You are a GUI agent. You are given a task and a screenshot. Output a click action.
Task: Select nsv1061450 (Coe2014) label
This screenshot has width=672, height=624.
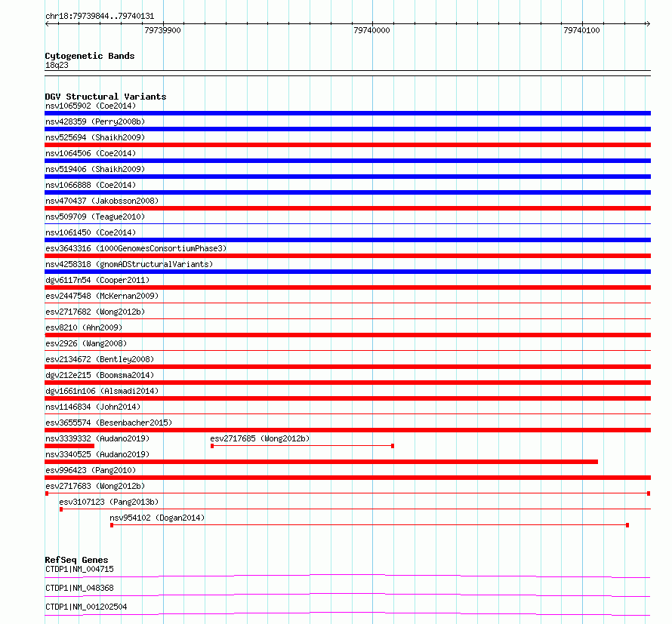click(91, 232)
